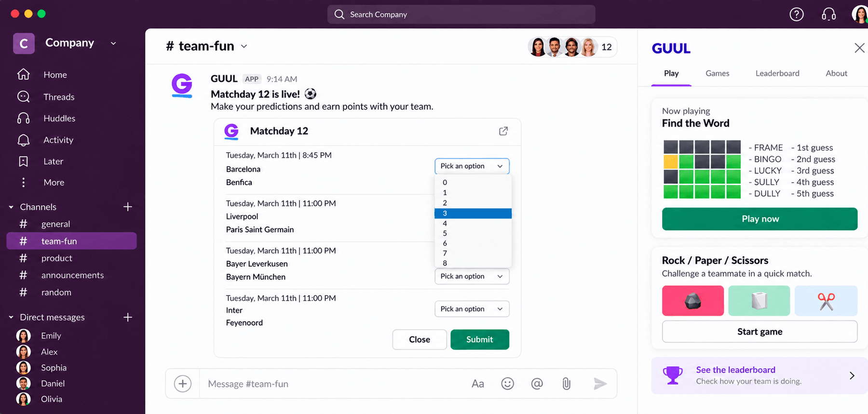Select the Rock option
The image size is (868, 414).
692,301
